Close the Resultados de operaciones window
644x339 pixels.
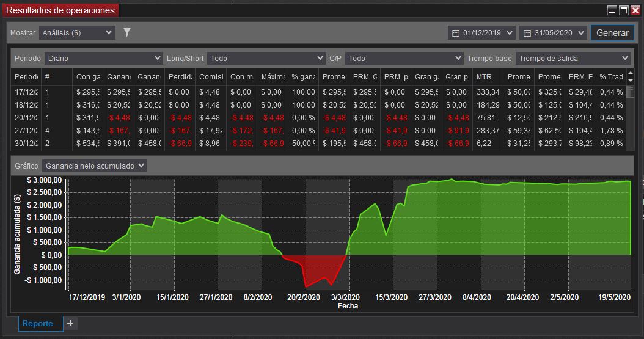point(635,10)
